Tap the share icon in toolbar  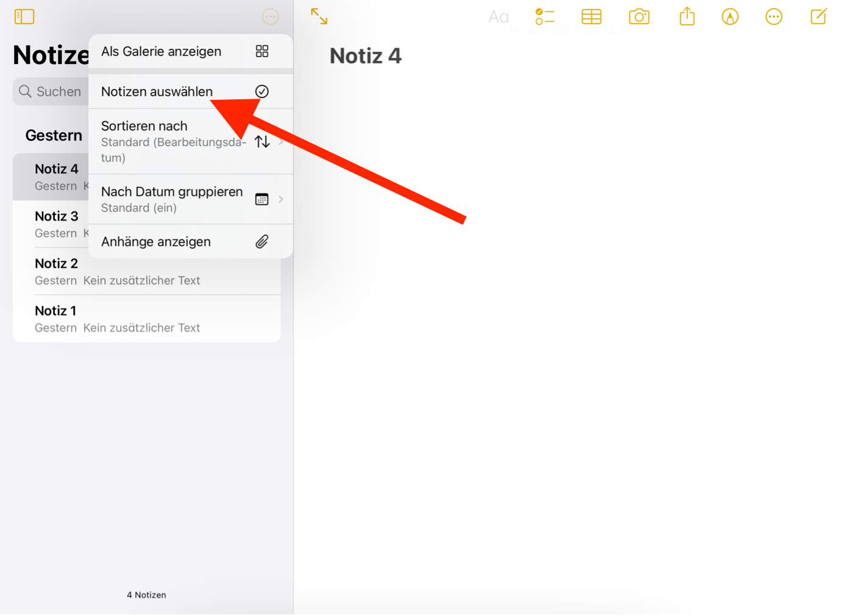tap(687, 16)
